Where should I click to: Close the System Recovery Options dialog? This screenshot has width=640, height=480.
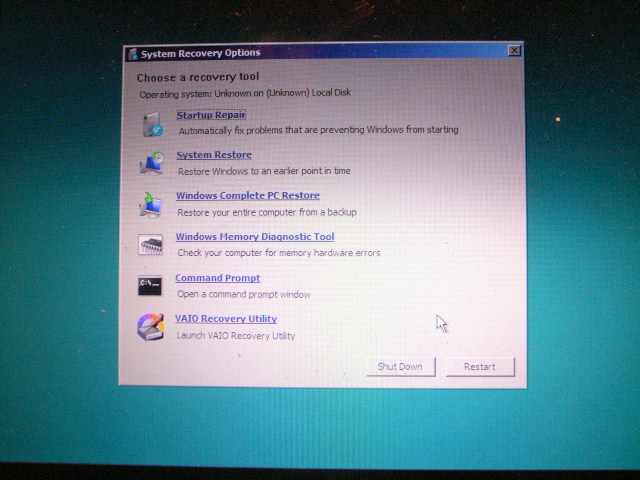pos(514,51)
